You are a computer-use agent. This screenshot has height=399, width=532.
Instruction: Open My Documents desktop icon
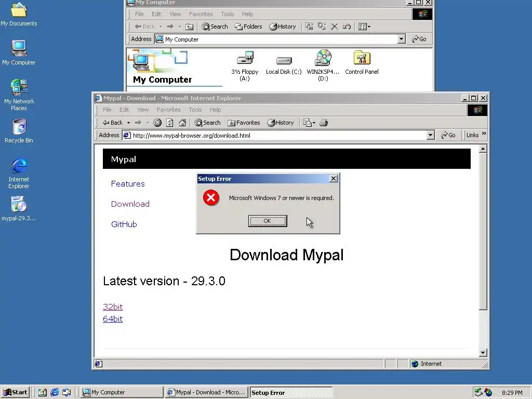(x=19, y=14)
